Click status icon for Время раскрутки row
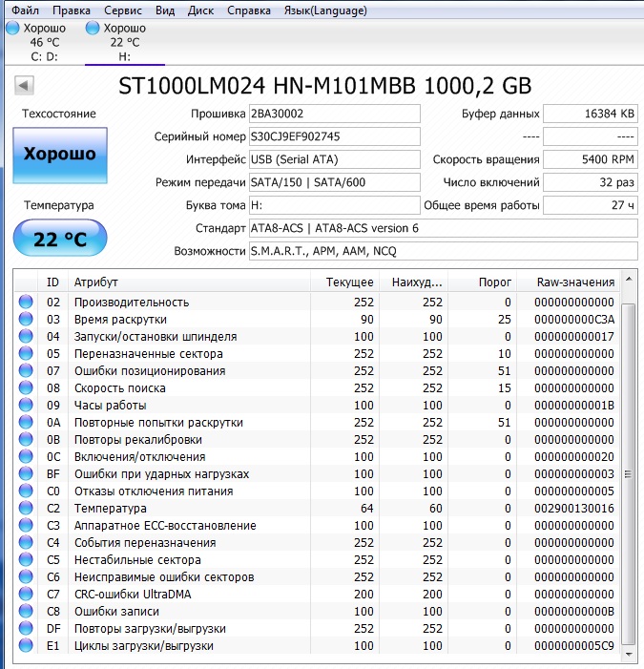The width and height of the screenshot is (644, 669). click(26, 319)
